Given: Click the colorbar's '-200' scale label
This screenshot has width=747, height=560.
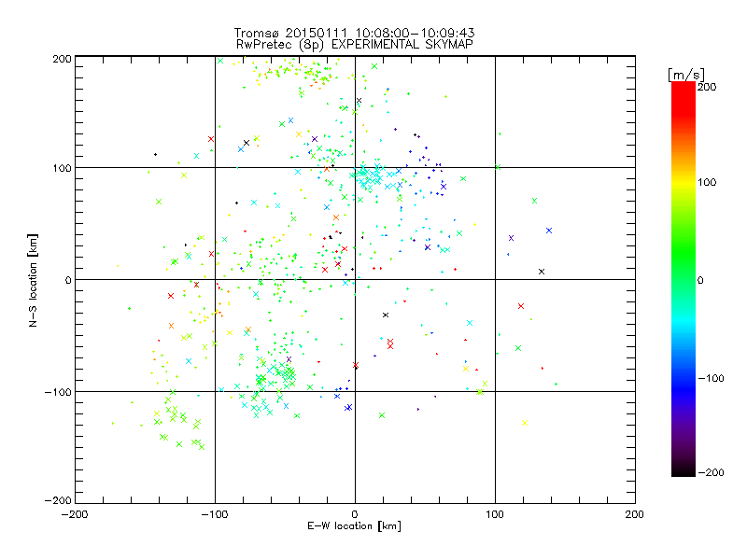Looking at the screenshot, I should [x=711, y=472].
